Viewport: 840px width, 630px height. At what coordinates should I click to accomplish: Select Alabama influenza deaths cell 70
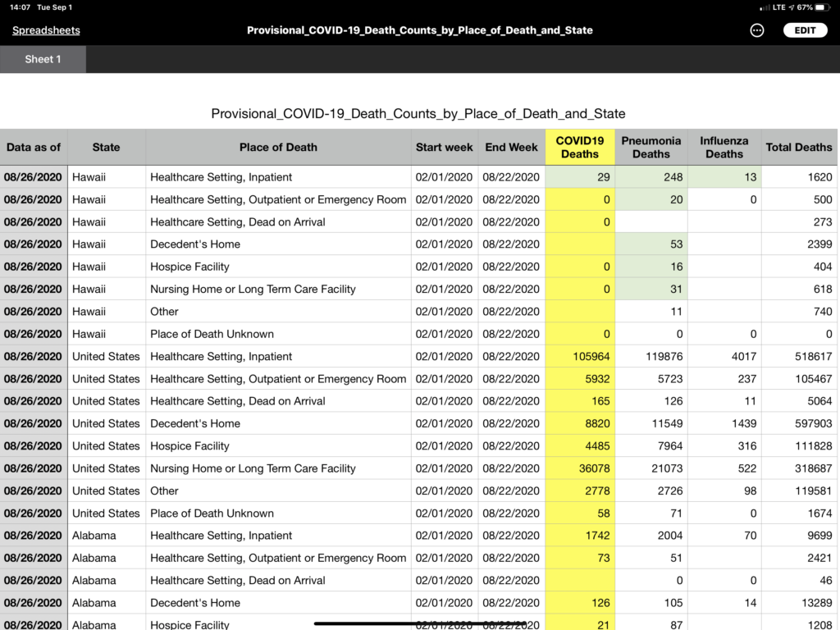(x=724, y=536)
